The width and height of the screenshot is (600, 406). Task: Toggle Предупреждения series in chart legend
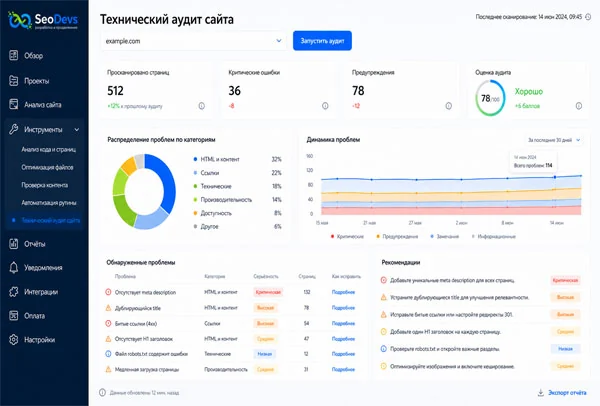(397, 236)
